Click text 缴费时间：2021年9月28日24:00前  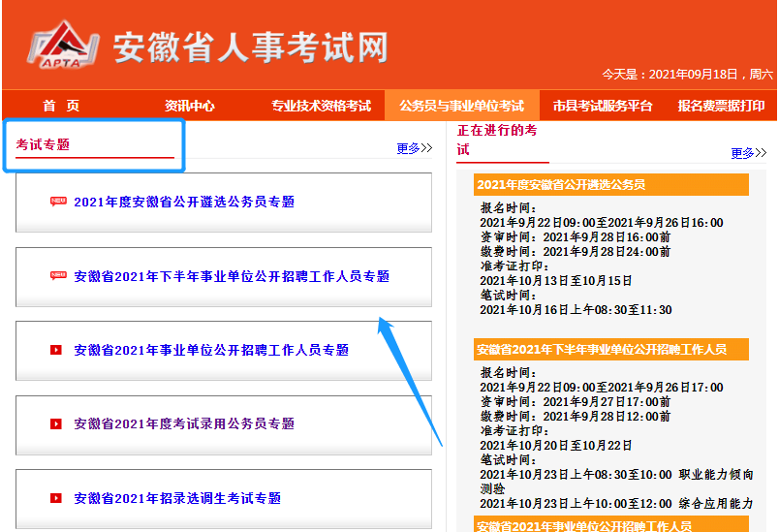click(576, 252)
